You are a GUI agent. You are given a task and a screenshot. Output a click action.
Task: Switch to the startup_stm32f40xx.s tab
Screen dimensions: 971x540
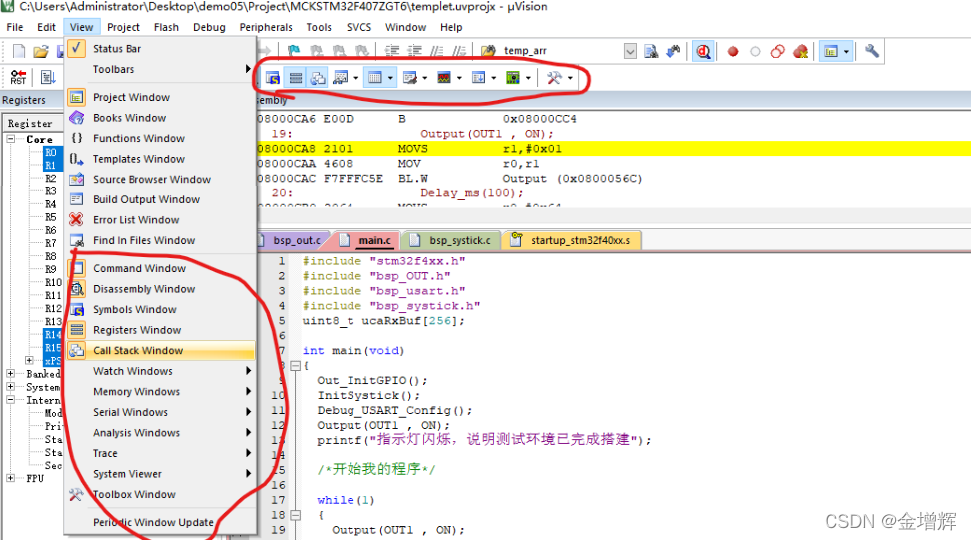point(572,240)
